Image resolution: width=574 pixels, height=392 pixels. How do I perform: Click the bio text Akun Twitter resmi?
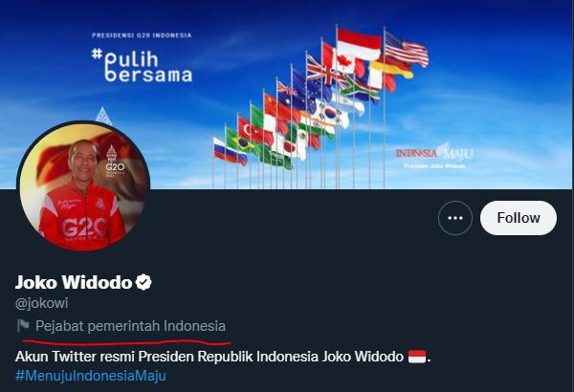[x=74, y=356]
